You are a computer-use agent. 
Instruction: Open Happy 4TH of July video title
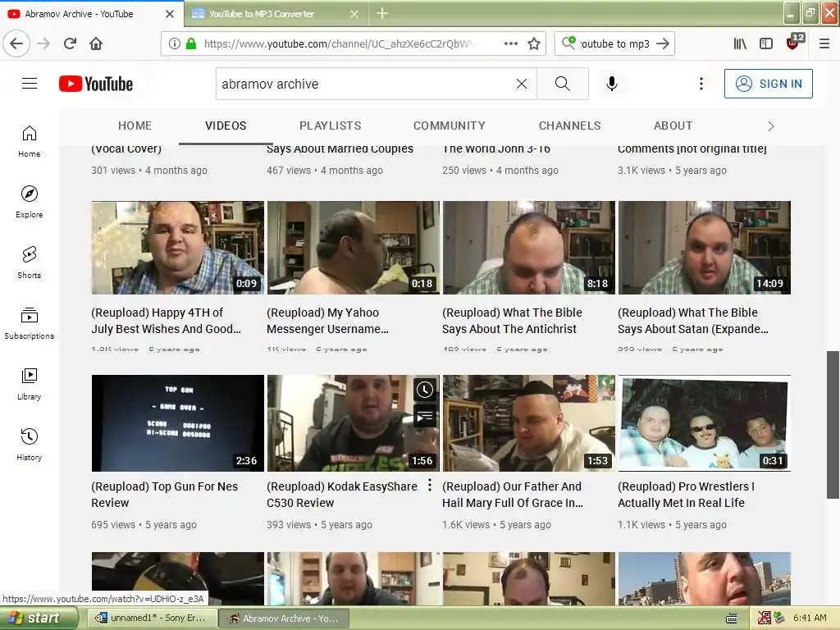click(166, 321)
